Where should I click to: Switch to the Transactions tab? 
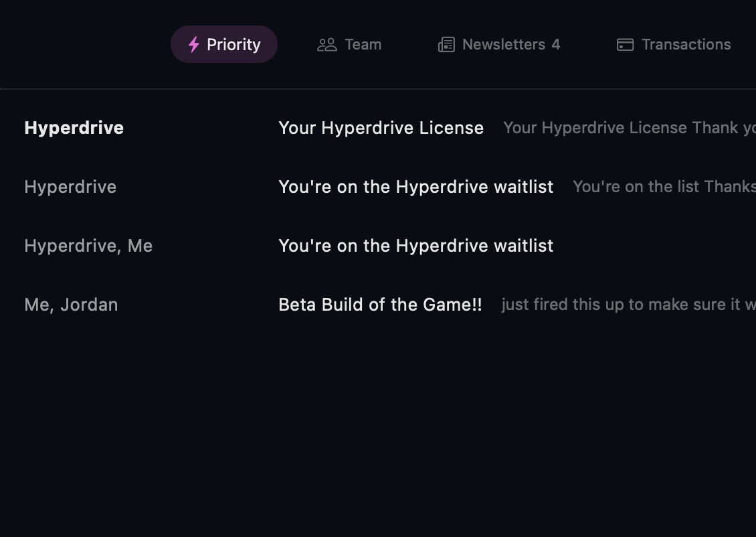pyautogui.click(x=673, y=44)
